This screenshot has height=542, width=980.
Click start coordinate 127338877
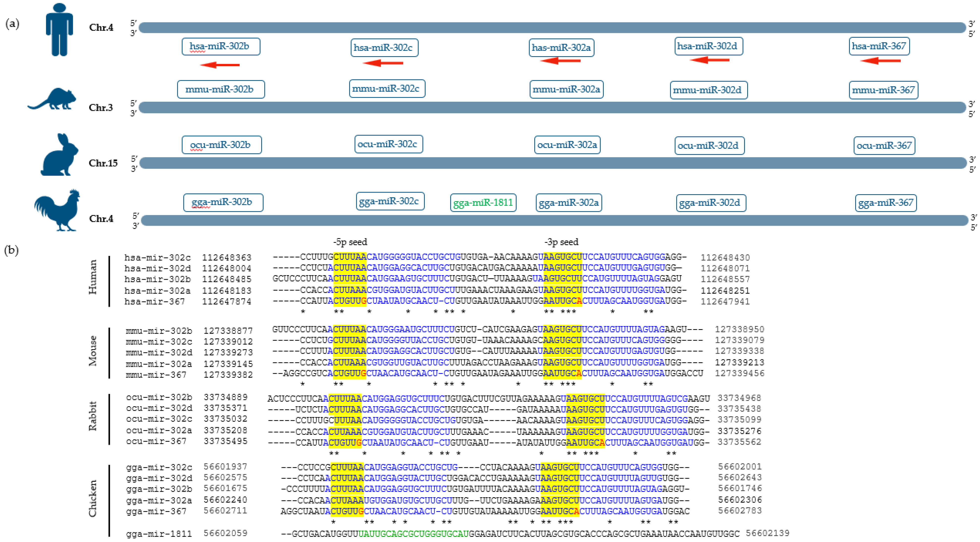click(228, 331)
